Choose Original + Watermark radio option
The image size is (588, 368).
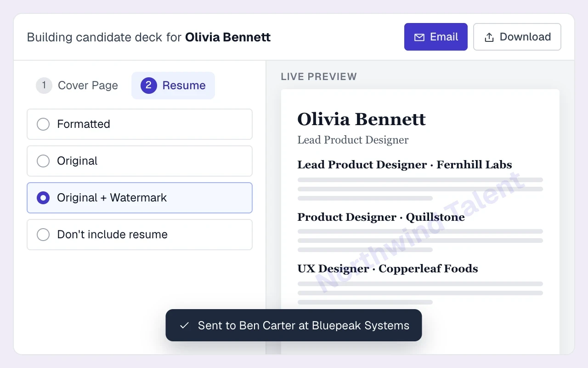[140, 198]
